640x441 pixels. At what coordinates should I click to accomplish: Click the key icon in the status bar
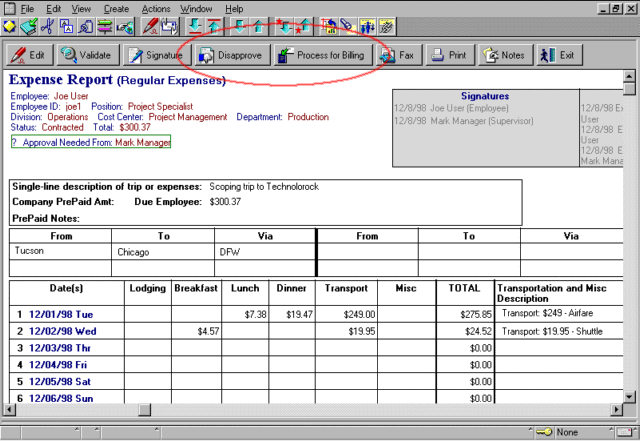[x=544, y=432]
